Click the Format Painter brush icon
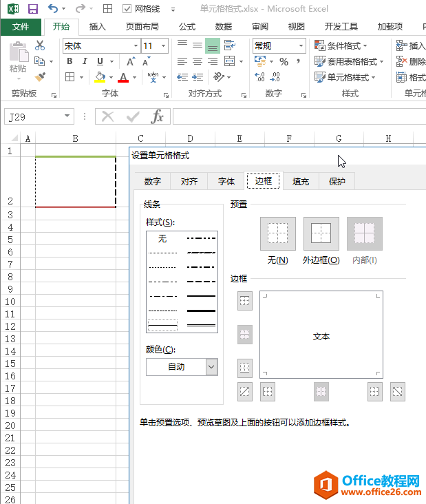Viewport: 426px width, 504px height. tap(40, 77)
